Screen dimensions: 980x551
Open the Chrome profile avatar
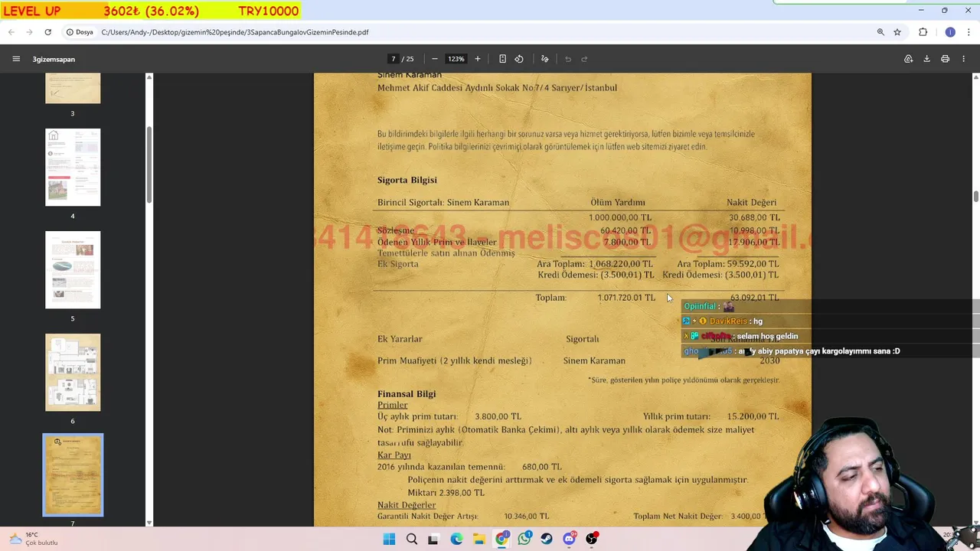click(950, 32)
